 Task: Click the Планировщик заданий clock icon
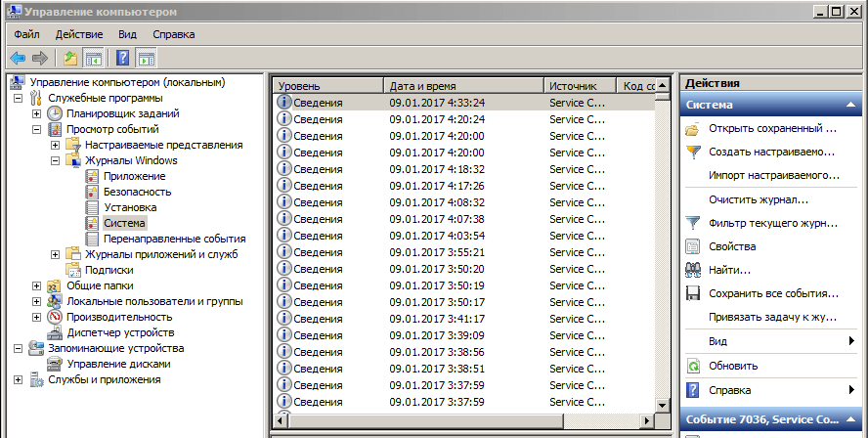point(55,113)
